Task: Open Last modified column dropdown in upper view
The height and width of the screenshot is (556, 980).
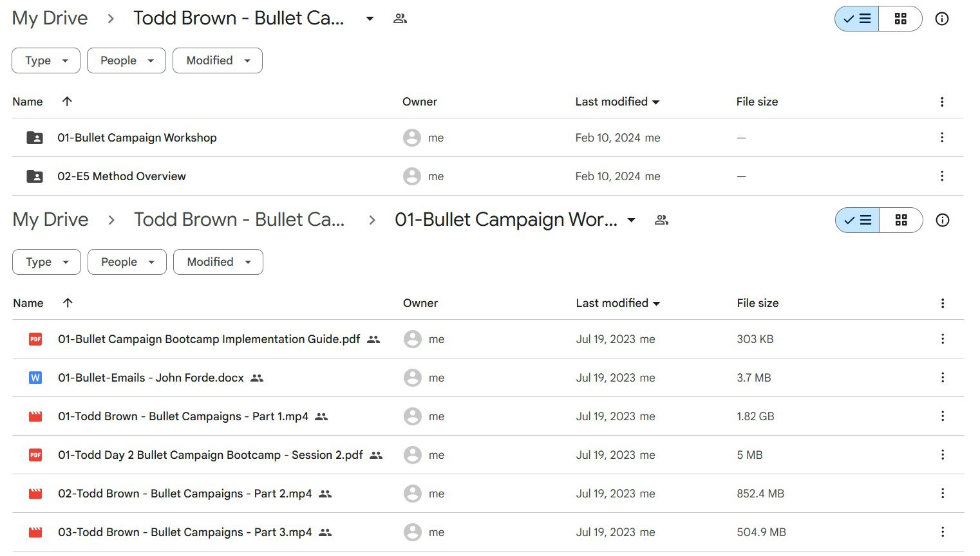Action: [655, 102]
